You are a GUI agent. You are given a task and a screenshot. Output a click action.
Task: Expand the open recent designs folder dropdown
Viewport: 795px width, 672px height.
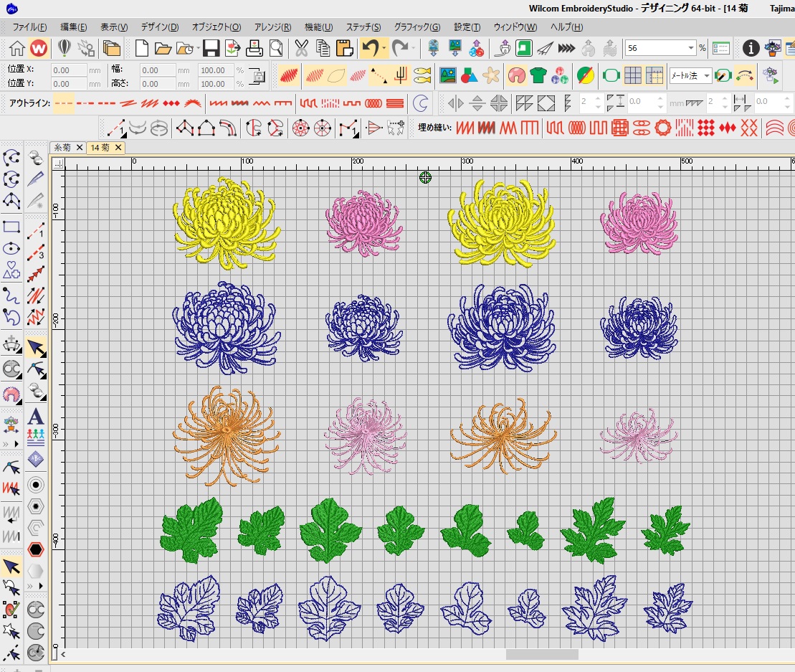(197, 49)
